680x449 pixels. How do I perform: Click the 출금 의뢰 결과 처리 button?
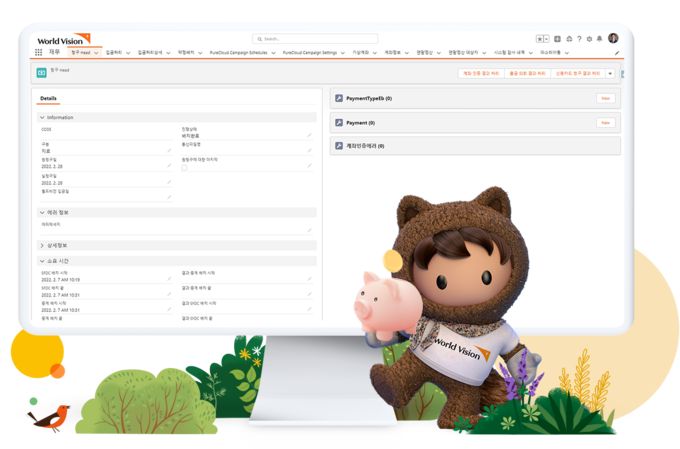pyautogui.click(x=527, y=74)
